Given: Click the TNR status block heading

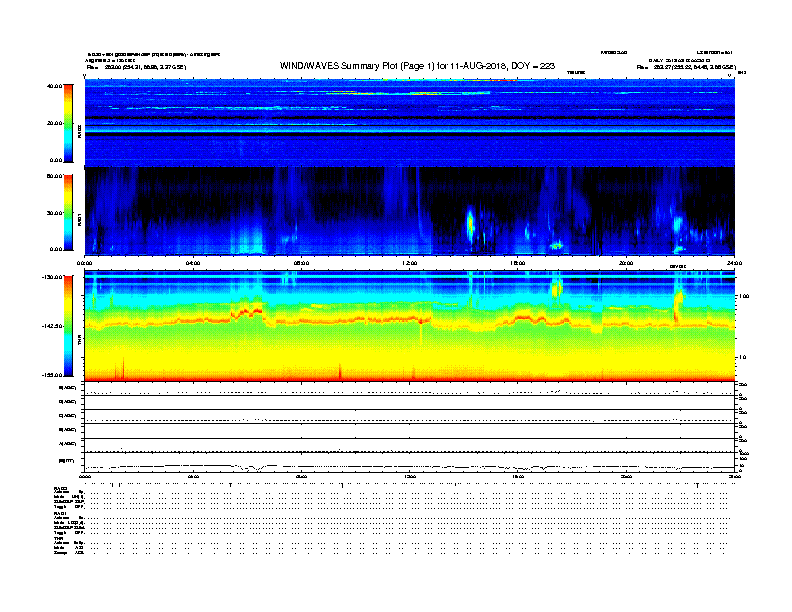Looking at the screenshot, I should coord(58,538).
